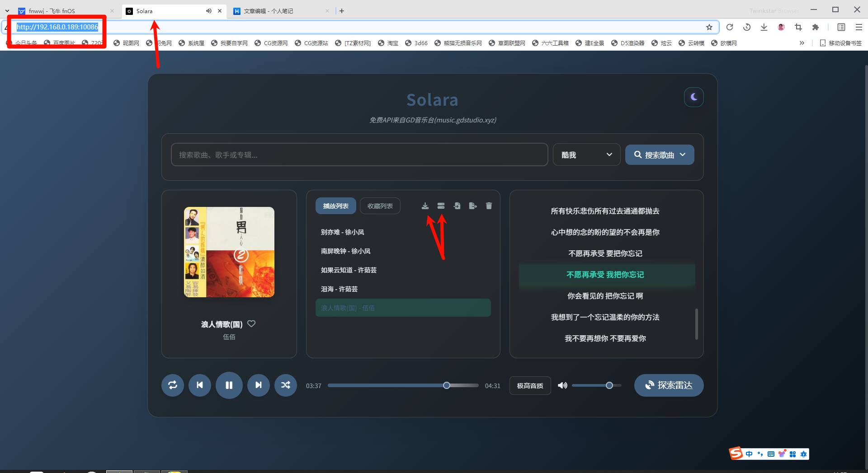Open the 我要自学网 bookmark
Screen dimensions: 868x473
click(x=230, y=43)
